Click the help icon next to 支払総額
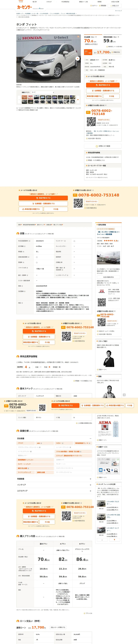 pyautogui.click(x=96, y=37)
